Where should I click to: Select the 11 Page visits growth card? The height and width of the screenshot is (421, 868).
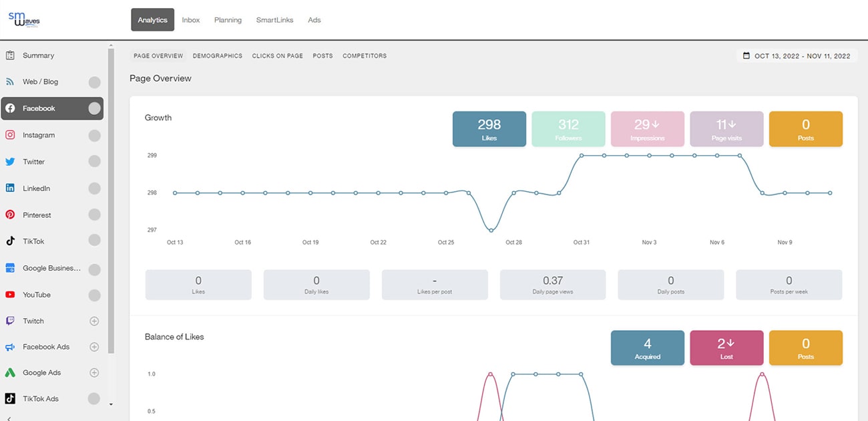[726, 129]
